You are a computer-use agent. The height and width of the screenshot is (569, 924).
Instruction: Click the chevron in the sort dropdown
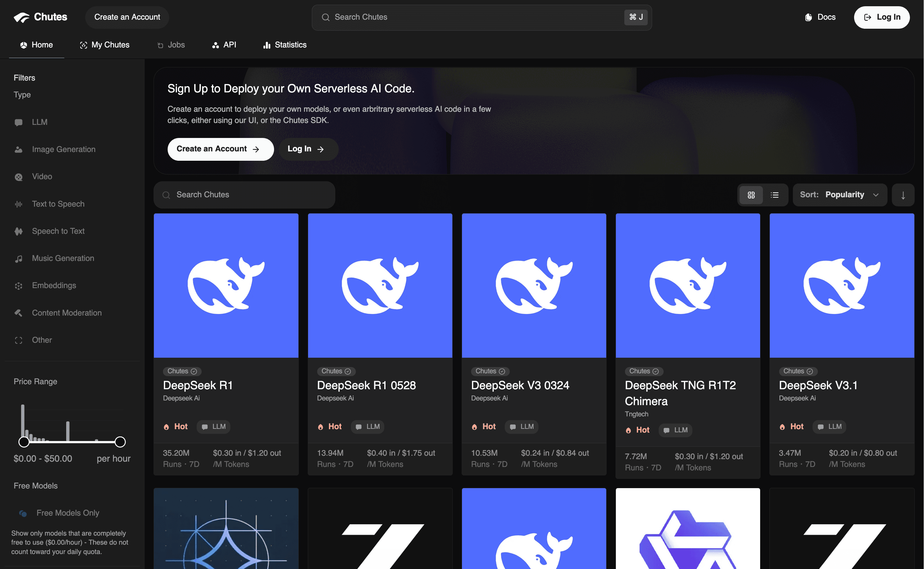[x=876, y=195]
